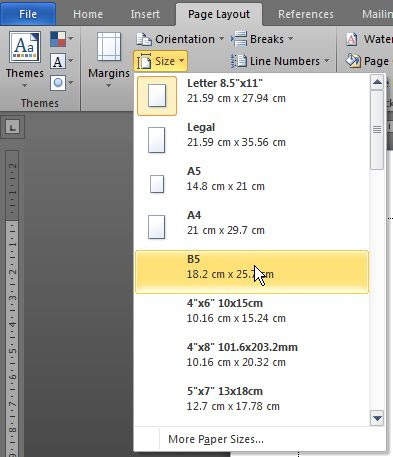Expand the Orientation dropdown arrow

(221, 39)
